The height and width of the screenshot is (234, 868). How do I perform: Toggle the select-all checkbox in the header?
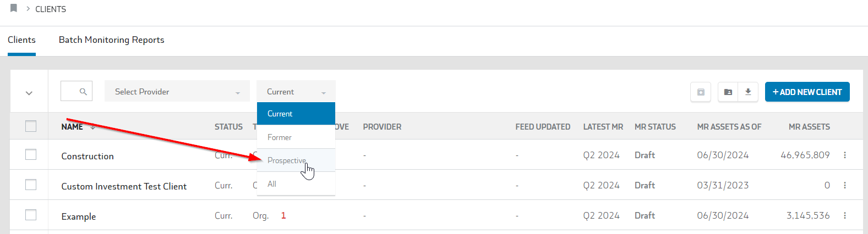31,126
